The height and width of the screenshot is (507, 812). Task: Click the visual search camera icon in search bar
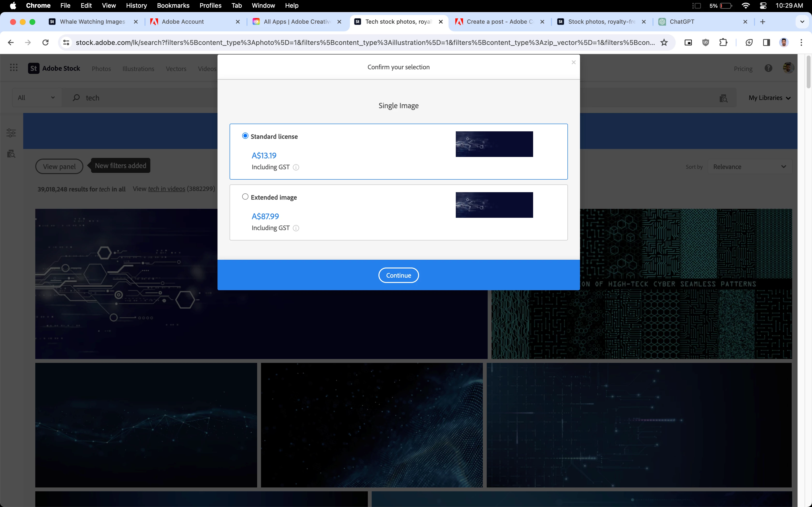tap(723, 98)
